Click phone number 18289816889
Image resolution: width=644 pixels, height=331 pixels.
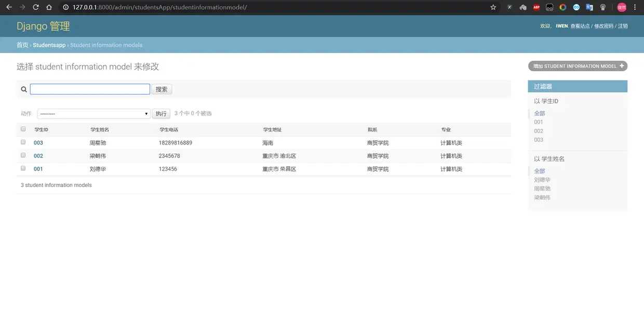click(x=176, y=143)
